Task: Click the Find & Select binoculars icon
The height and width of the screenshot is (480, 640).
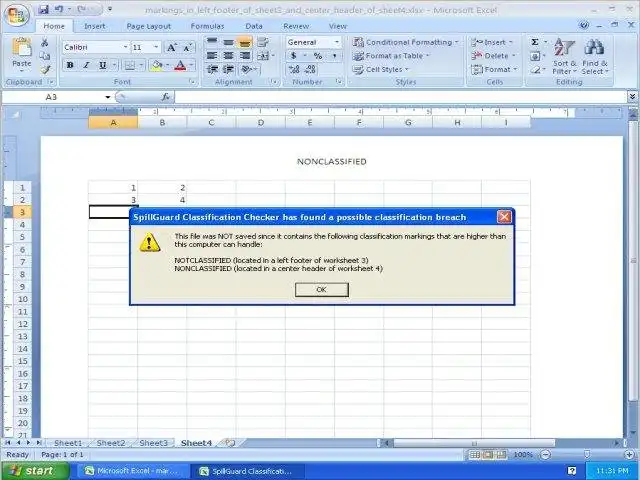Action: [594, 56]
